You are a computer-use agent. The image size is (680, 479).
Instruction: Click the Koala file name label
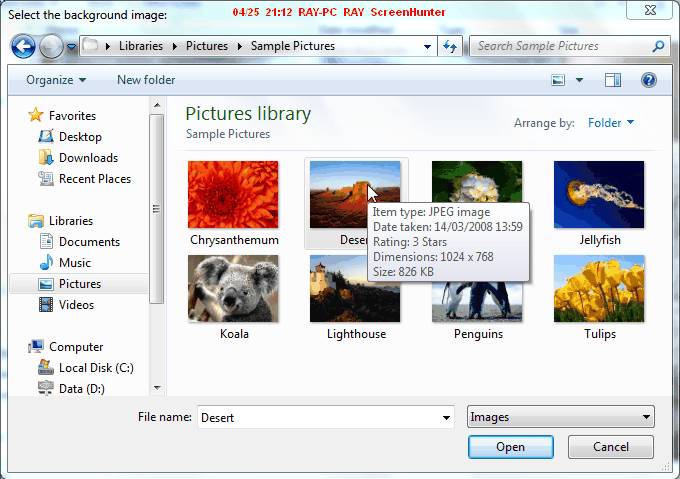[234, 334]
